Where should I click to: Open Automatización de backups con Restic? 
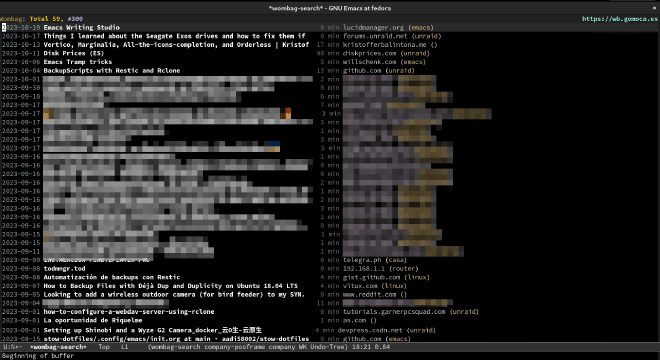coord(112,277)
